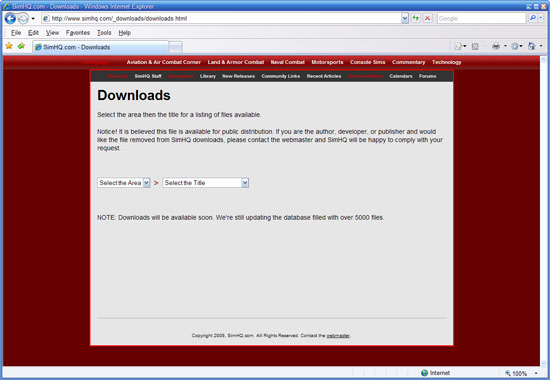Open the Select the Title dropdown
This screenshot has width=550, height=380.
click(206, 183)
